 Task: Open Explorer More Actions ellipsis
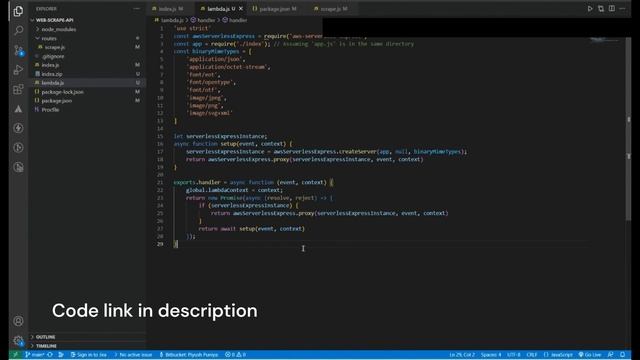[x=136, y=9]
